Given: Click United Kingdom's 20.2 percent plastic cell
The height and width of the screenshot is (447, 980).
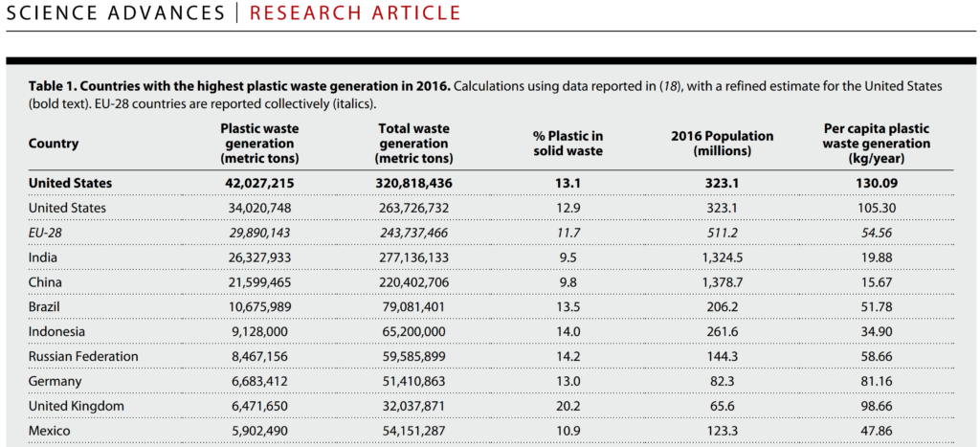Looking at the screenshot, I should point(568,406).
